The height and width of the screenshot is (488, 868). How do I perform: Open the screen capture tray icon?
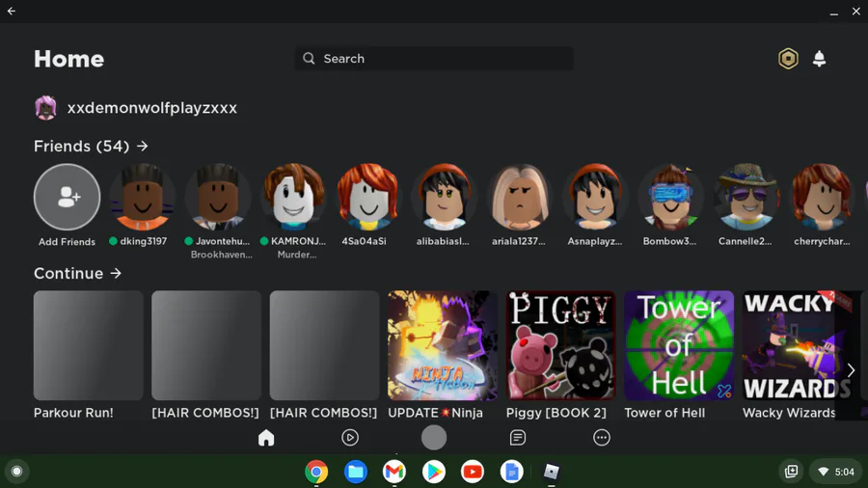point(791,472)
